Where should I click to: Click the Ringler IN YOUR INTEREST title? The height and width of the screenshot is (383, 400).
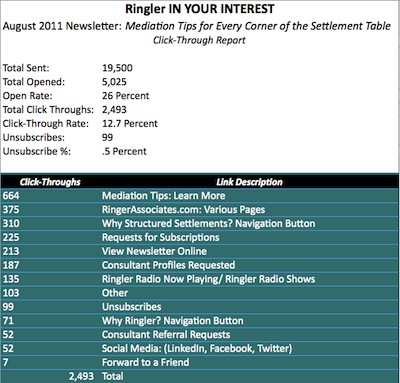(200, 9)
